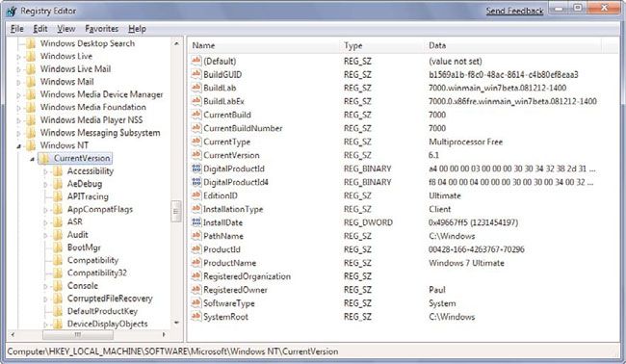Click the BootMgr folder icon
Viewport: 626px width, 364px height.
58,247
